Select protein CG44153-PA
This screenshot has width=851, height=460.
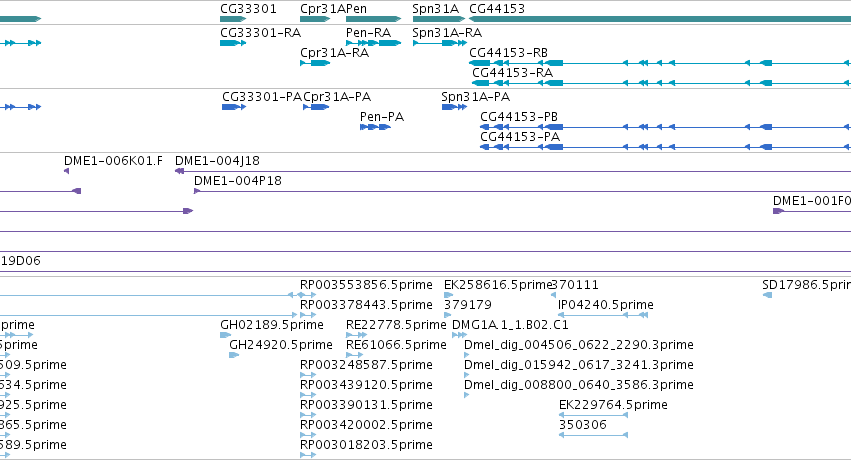tap(520, 137)
